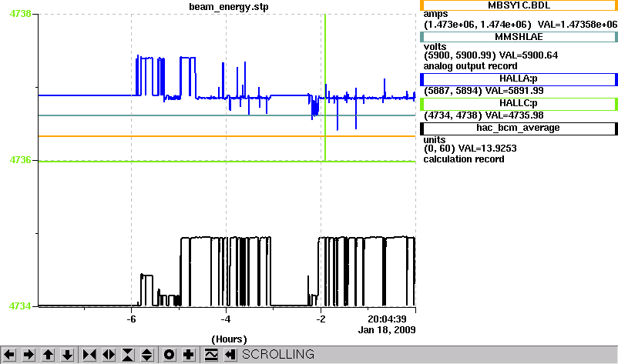
Task: Click the bowtie horizontal zoom-in icon
Action: coord(89,355)
